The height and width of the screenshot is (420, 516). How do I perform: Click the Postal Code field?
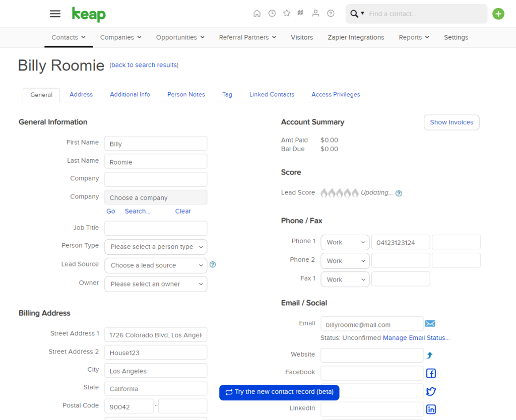[x=129, y=406]
